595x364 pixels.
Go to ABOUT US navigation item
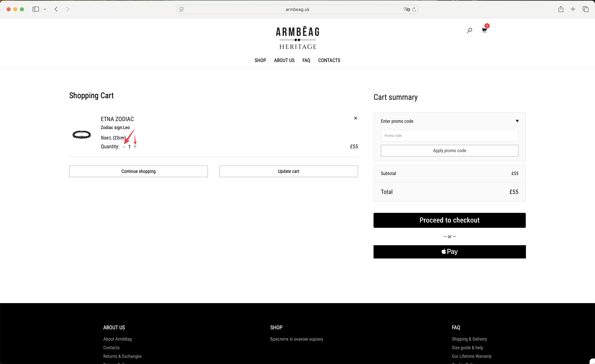tap(284, 60)
